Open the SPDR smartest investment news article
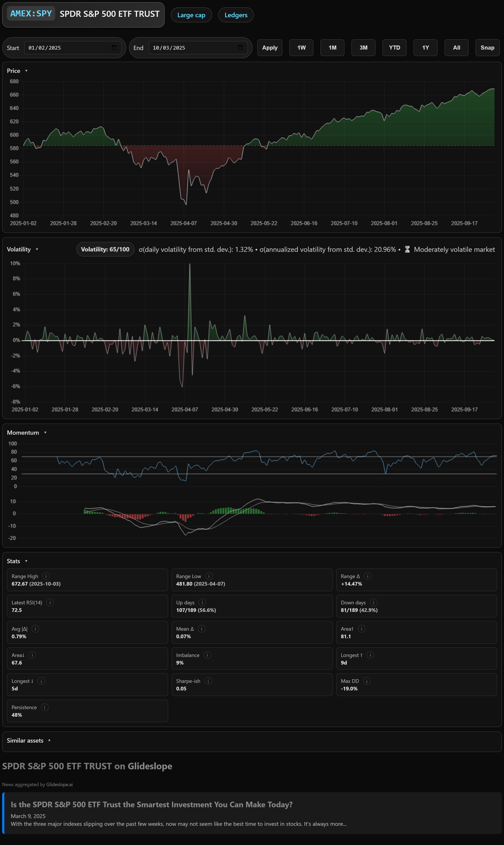Screen dimensions: 504x845 (152, 805)
